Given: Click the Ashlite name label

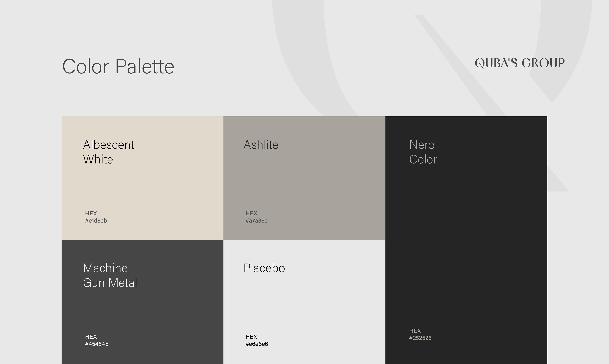Looking at the screenshot, I should click(261, 145).
